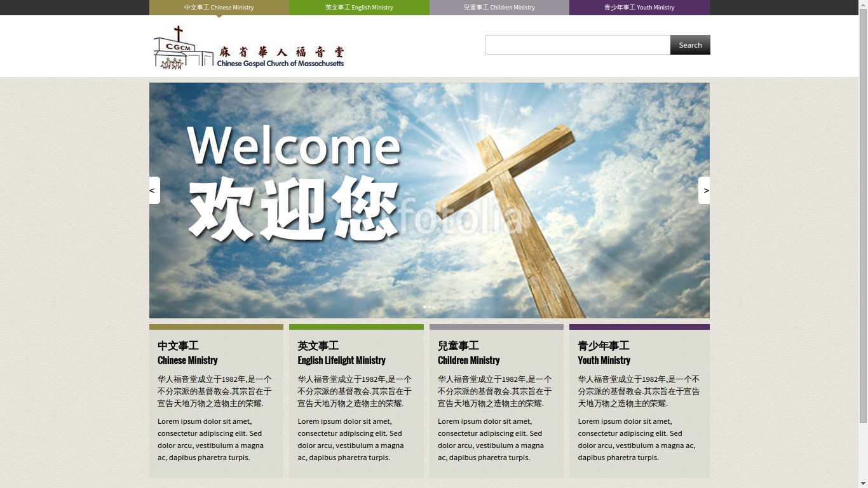
Task: Open the bold Youth Ministry card title
Action: 604,360
